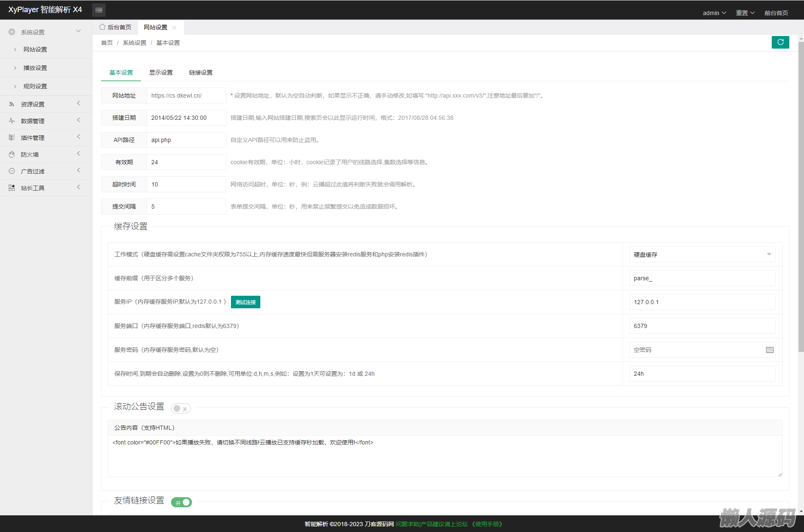Expand the 广告过滤 sidebar group
The height and width of the screenshot is (532, 804).
pyautogui.click(x=78, y=170)
